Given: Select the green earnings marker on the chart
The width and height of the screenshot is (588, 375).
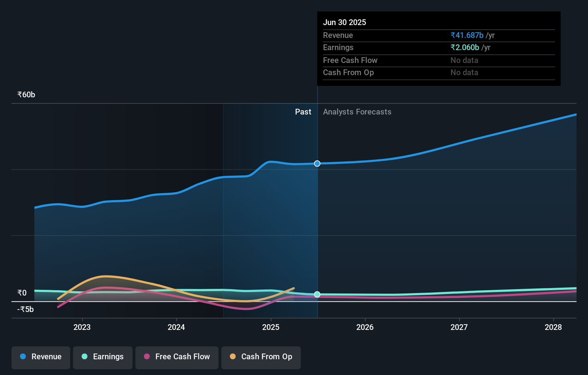Looking at the screenshot, I should point(317,294).
